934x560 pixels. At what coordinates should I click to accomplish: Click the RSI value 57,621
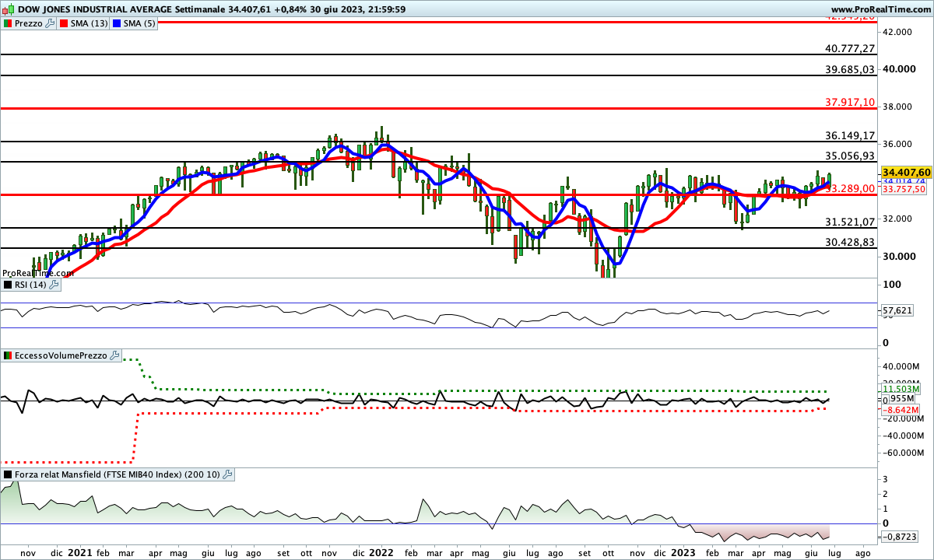point(897,310)
